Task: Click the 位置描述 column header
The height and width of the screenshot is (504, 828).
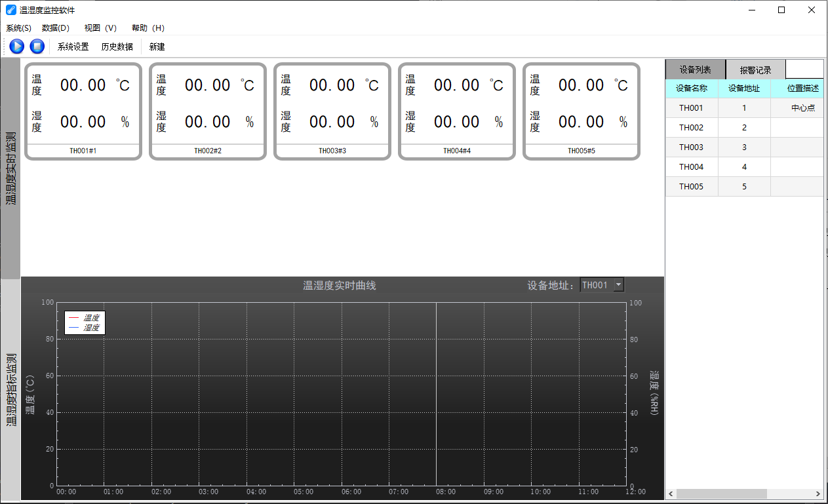Action: pyautogui.click(x=797, y=88)
